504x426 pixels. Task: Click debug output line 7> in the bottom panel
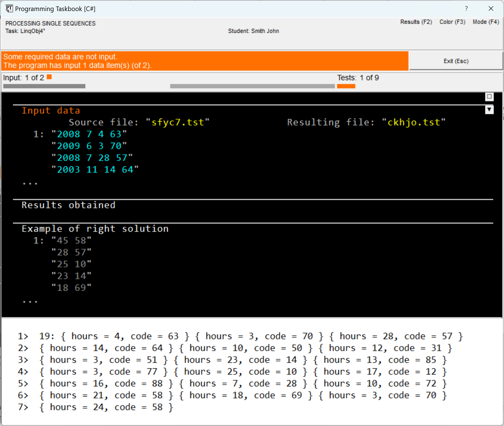pyautogui.click(x=96, y=407)
